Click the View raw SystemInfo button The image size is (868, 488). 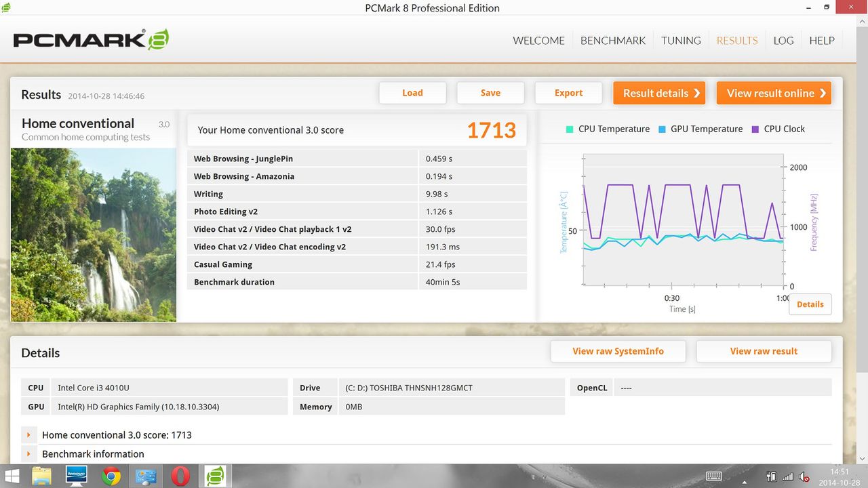click(x=618, y=351)
